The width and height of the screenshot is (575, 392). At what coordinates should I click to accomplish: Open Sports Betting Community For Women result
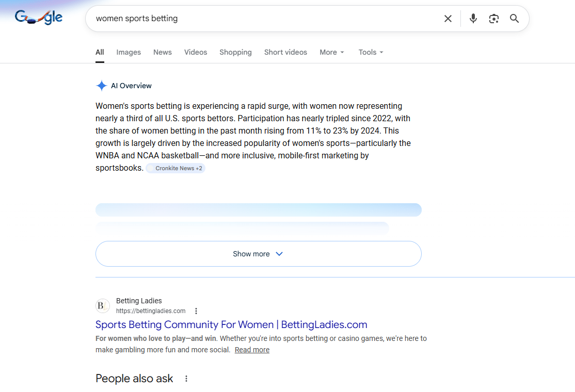click(x=231, y=324)
